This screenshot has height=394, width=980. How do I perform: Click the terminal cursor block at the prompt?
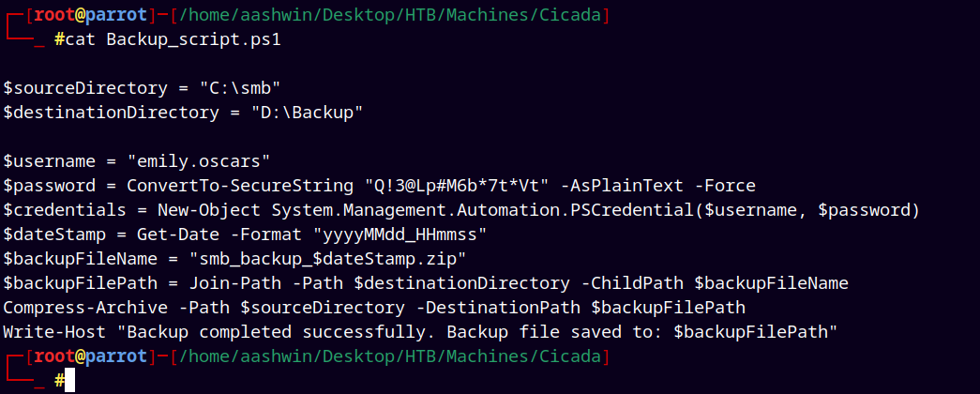click(69, 380)
